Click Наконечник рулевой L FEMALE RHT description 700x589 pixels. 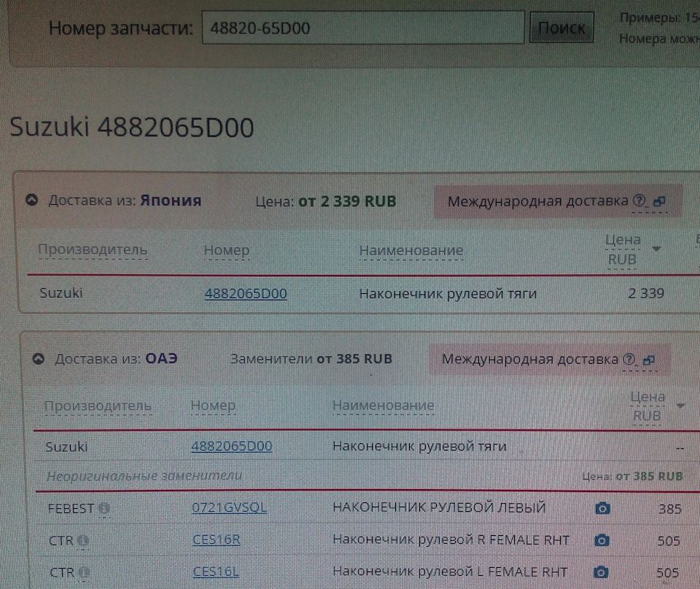450,572
